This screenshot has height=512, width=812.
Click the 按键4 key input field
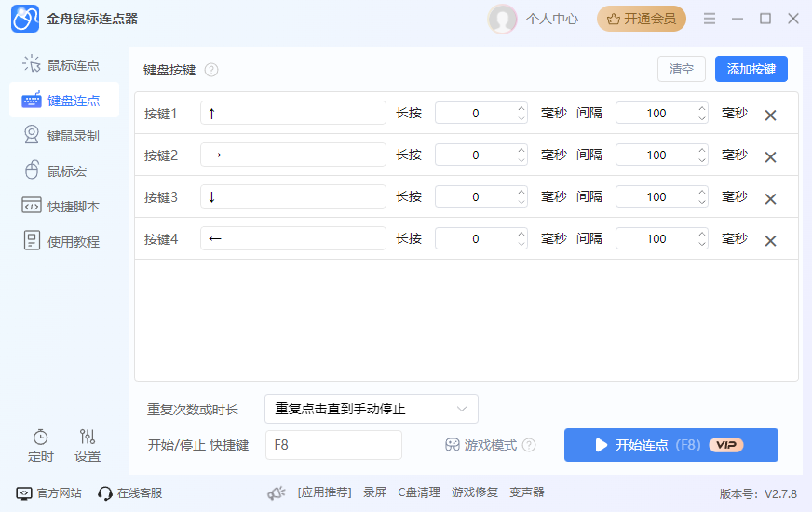pyautogui.click(x=293, y=238)
